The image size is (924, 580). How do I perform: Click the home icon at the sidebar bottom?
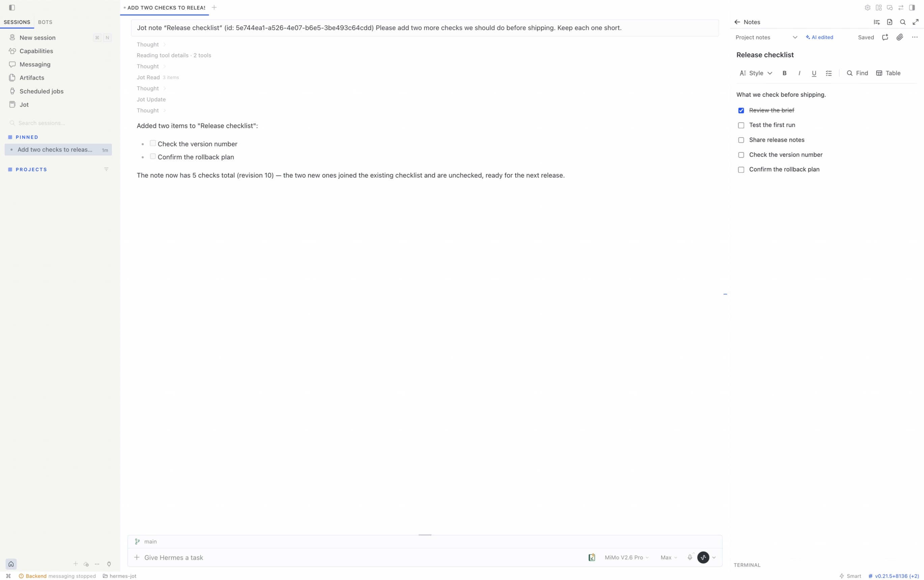[x=11, y=563]
